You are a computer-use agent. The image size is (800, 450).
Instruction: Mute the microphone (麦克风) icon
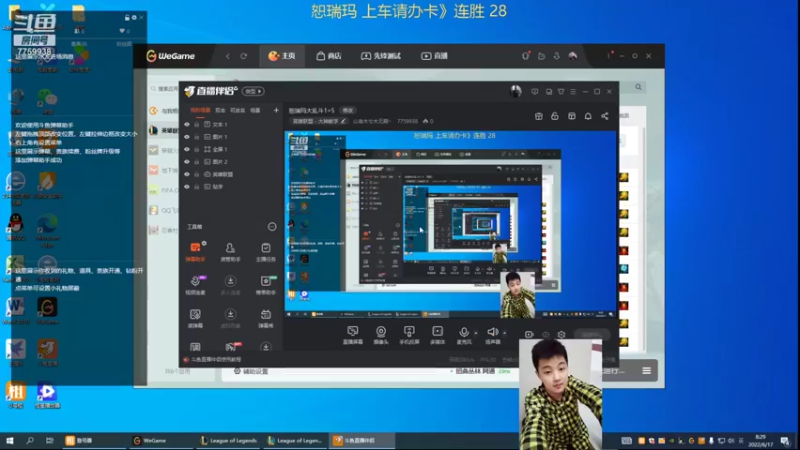(x=464, y=333)
